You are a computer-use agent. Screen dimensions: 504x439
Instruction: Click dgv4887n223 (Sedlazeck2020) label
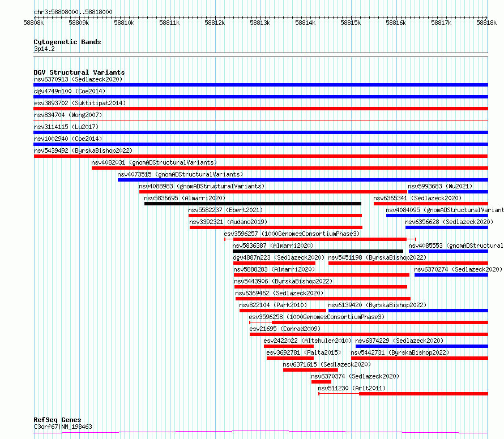click(x=279, y=257)
